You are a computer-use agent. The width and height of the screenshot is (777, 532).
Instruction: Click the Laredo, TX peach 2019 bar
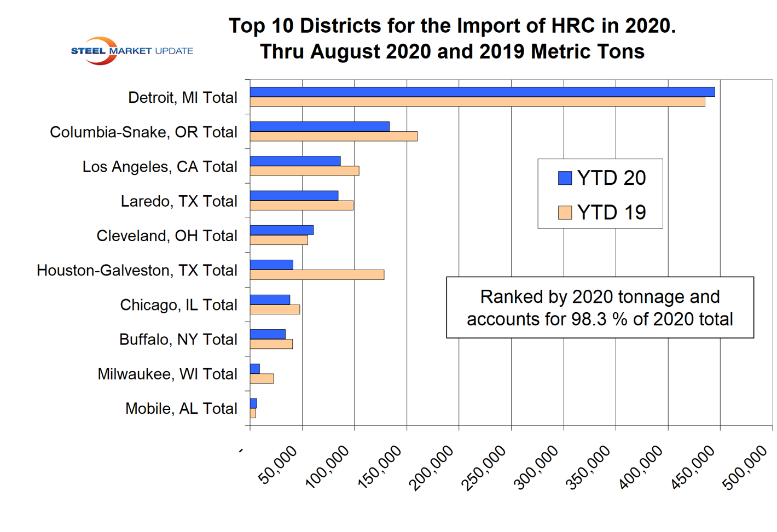coord(301,206)
